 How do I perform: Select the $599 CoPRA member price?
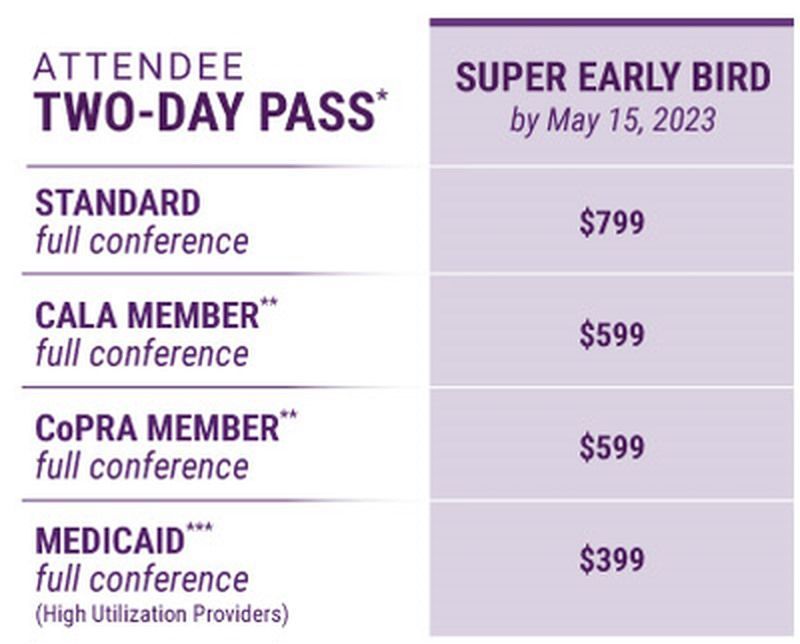coord(612,447)
